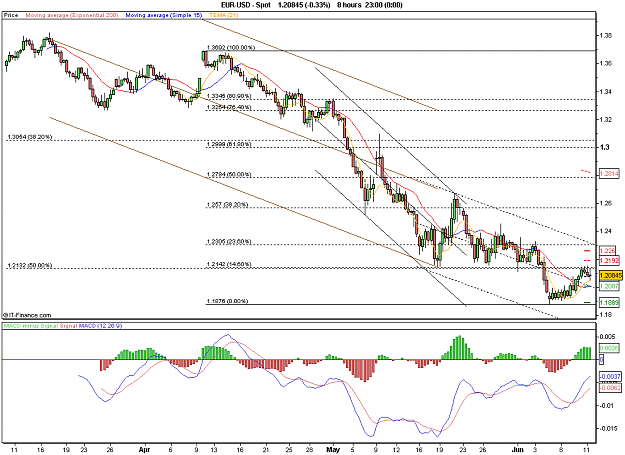The height and width of the screenshot is (455, 625).
Task: Select the TEMA (21) legend entry
Action: (x=222, y=15)
